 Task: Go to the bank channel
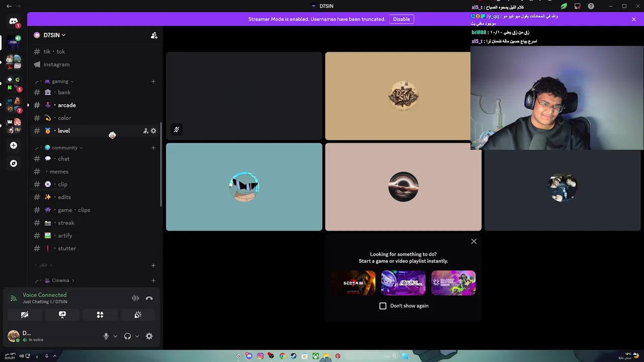pos(94,93)
